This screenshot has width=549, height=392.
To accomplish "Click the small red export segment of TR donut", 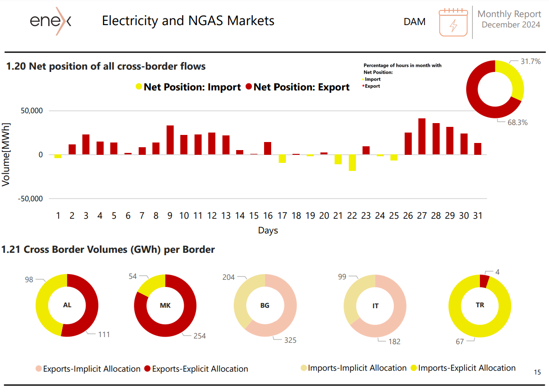I will tap(484, 281).
